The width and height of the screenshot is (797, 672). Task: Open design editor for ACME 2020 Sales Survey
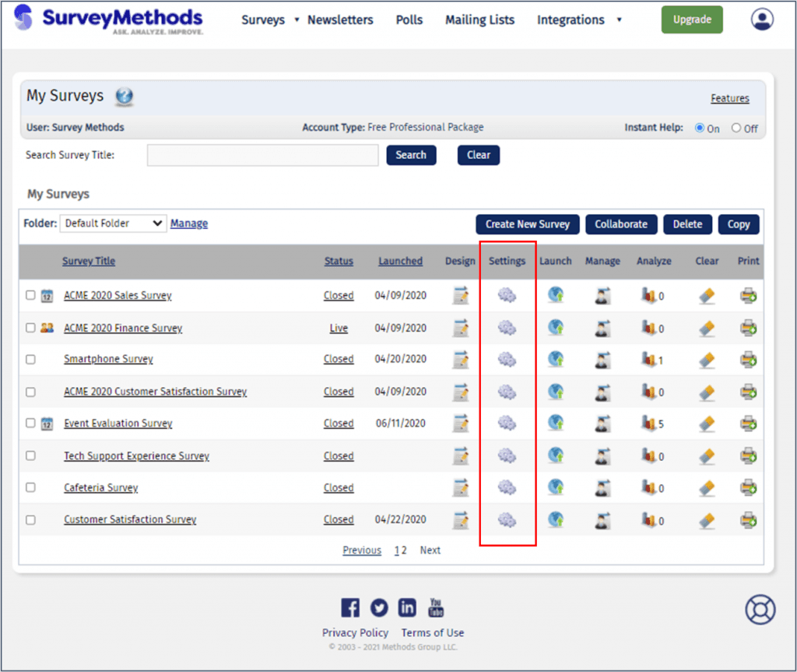tap(461, 295)
